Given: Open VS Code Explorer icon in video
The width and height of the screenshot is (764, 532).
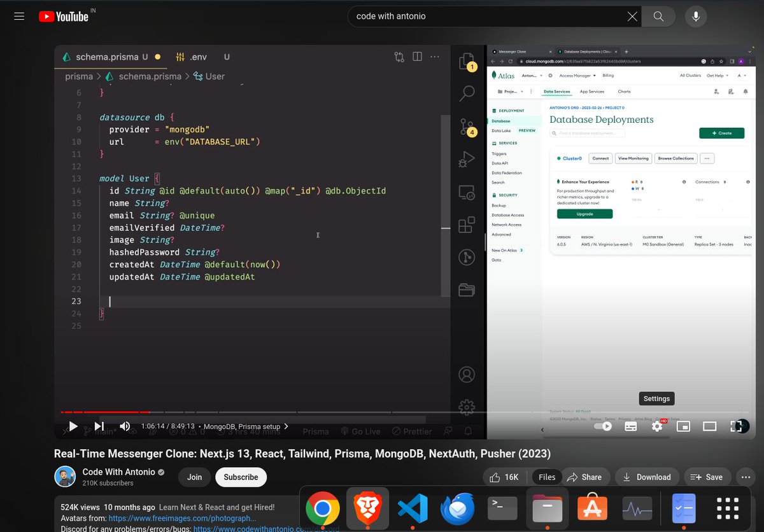Looking at the screenshot, I should pyautogui.click(x=467, y=60).
